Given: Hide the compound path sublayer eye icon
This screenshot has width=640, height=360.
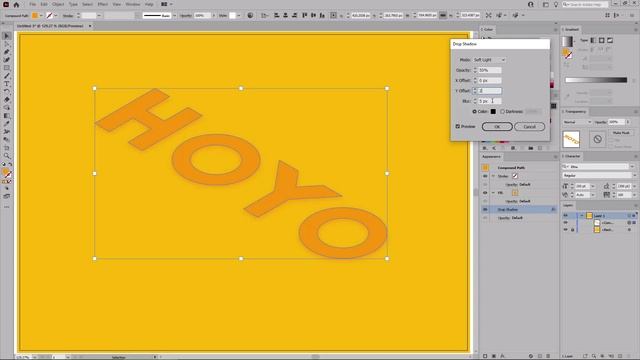Looking at the screenshot, I should pos(566,223).
